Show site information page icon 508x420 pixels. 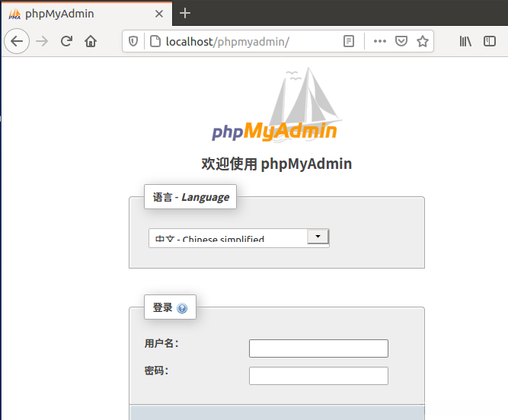pyautogui.click(x=155, y=41)
